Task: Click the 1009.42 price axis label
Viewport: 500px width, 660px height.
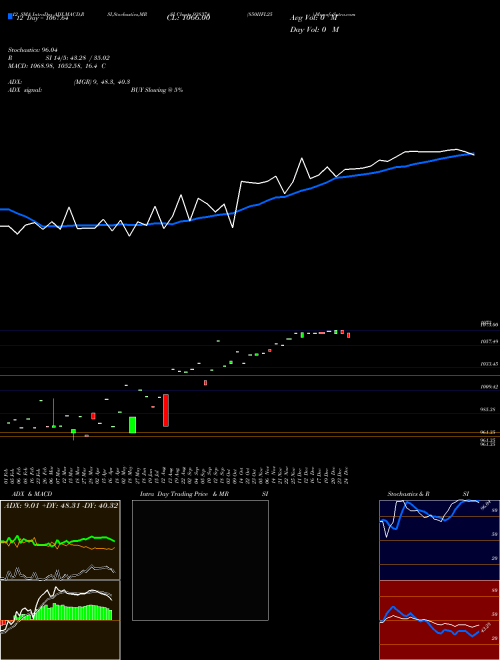Action: (489, 386)
